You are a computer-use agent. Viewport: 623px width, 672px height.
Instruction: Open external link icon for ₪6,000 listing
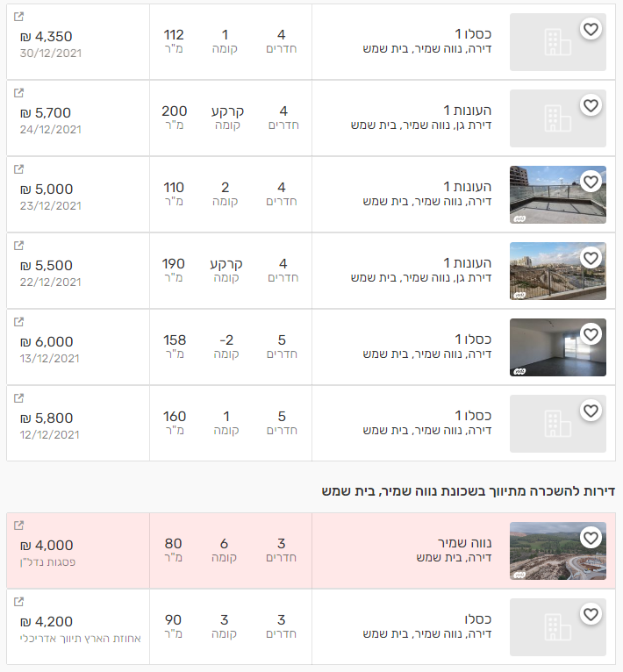coord(19,322)
